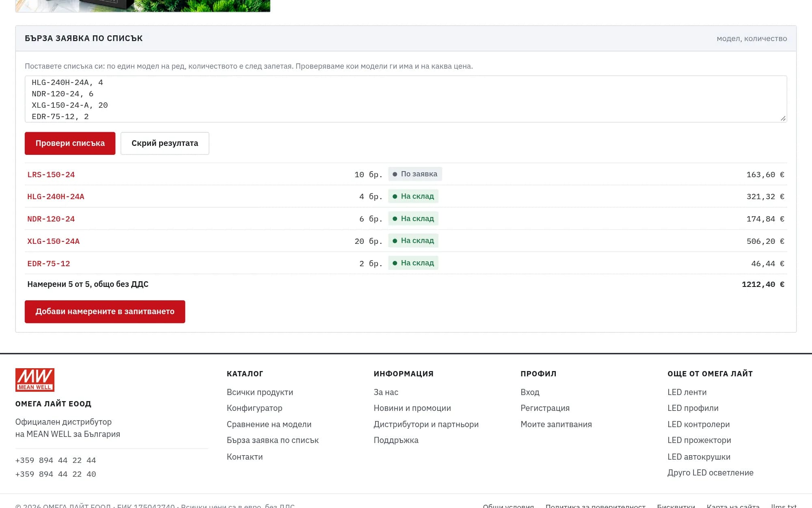This screenshot has height=508, width=812.
Task: Go to Всички продукти footer link
Action: [x=260, y=392]
